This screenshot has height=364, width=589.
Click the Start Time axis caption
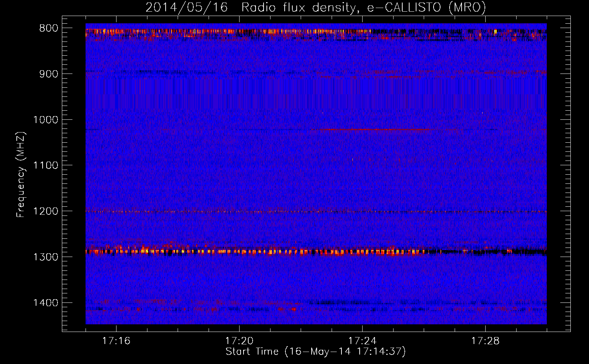316,352
